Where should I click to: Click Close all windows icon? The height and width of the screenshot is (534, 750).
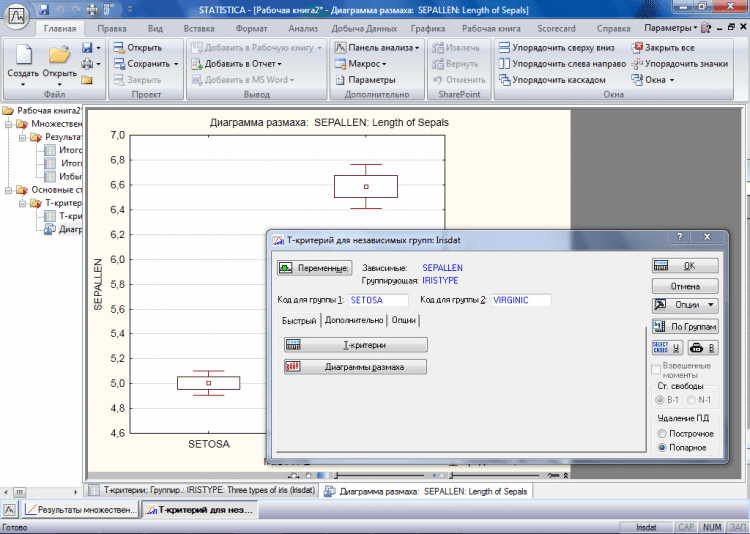coord(637,47)
